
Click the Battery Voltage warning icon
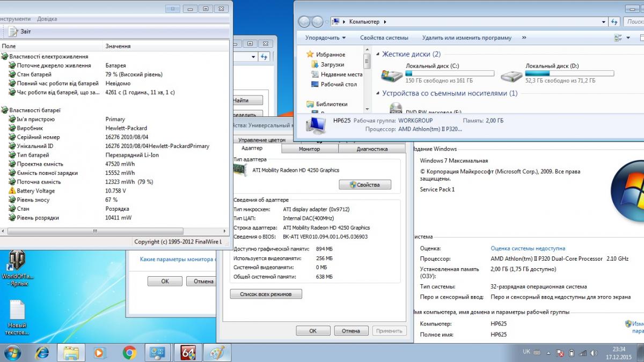(12, 191)
